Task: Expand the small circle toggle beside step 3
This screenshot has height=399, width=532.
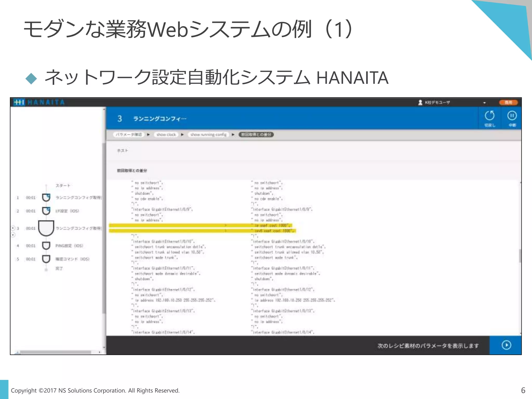Action: coord(13,228)
